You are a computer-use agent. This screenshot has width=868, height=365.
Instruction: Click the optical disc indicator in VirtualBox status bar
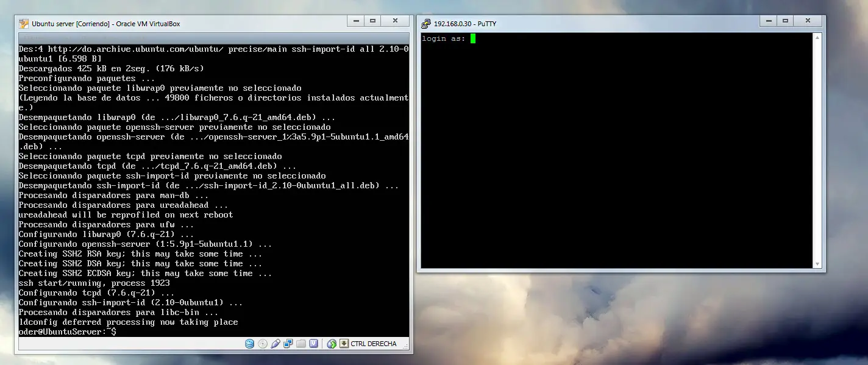click(x=263, y=344)
